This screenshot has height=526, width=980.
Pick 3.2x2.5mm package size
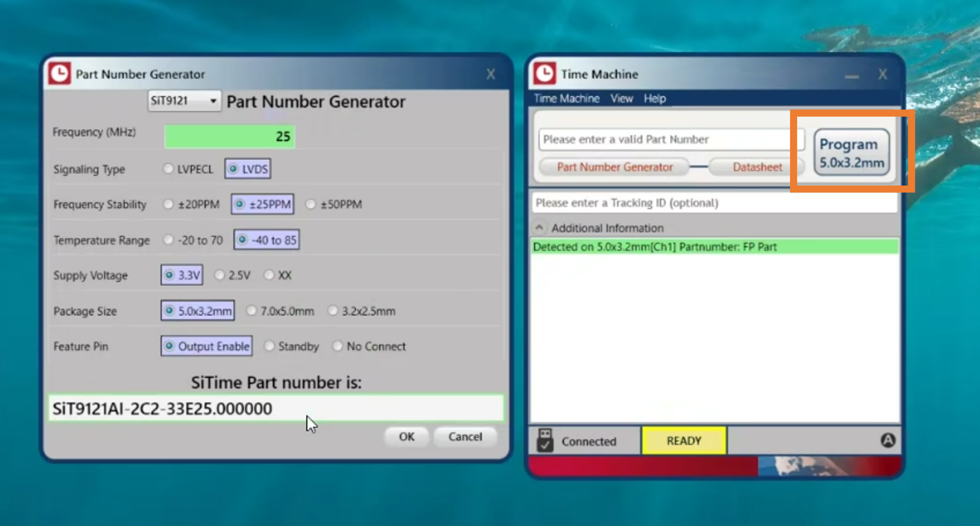[362, 311]
